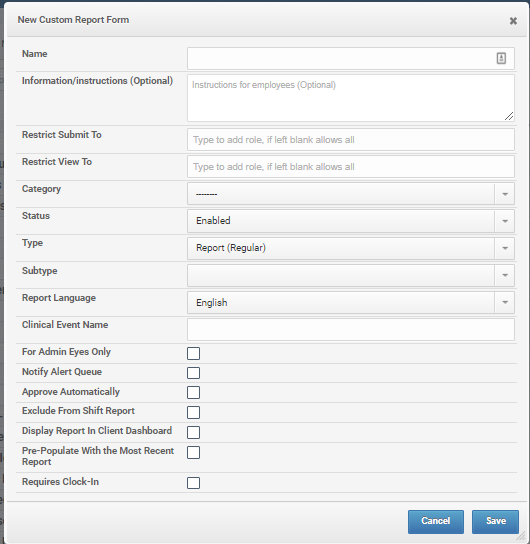Image resolution: width=530 pixels, height=544 pixels.
Task: Focus the Restrict Submit To role field
Action: click(351, 139)
